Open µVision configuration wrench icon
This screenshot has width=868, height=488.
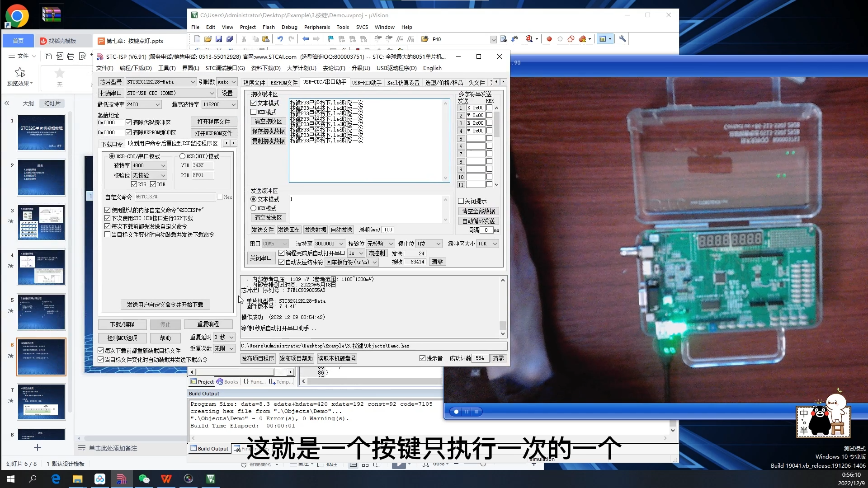pos(623,39)
